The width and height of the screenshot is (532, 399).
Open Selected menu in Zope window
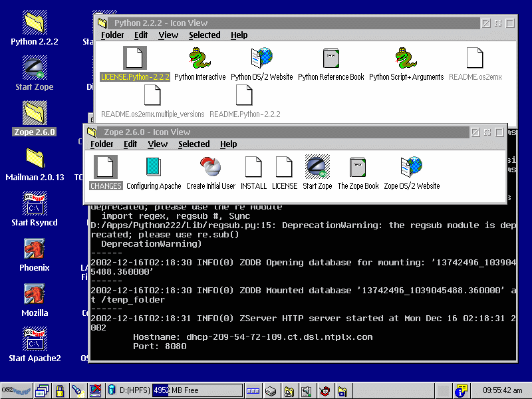(194, 144)
